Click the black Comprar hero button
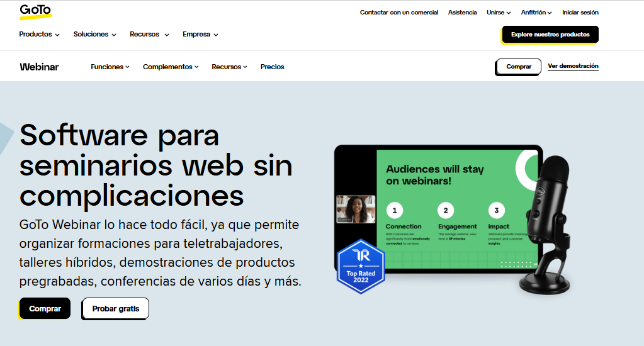This screenshot has height=346, width=644. point(45,309)
